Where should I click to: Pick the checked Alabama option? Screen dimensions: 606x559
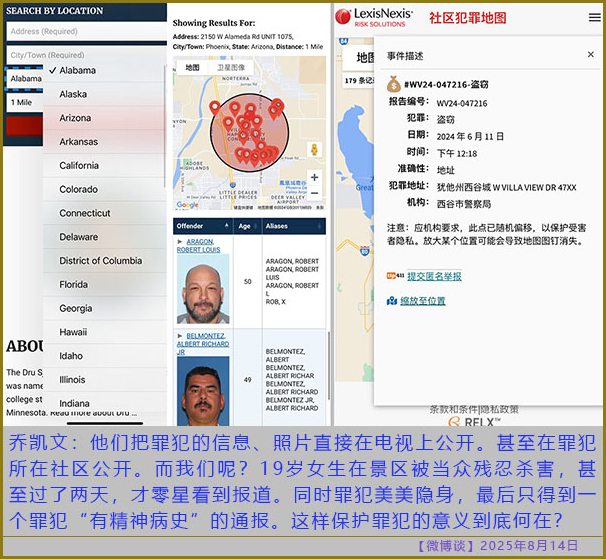(78, 71)
